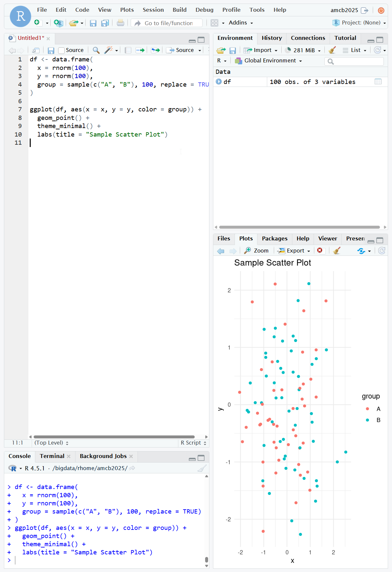
Task: Open the recent files dropdown arrow
Action: pos(82,23)
